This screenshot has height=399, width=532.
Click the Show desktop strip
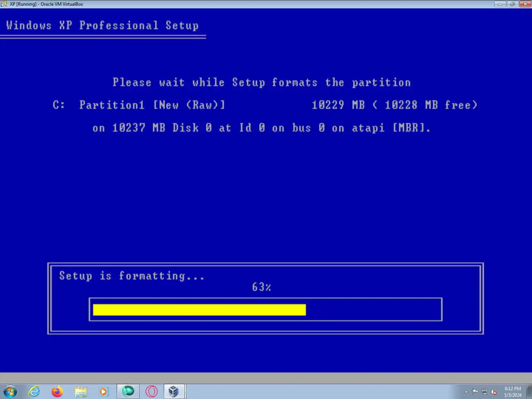[529, 391]
